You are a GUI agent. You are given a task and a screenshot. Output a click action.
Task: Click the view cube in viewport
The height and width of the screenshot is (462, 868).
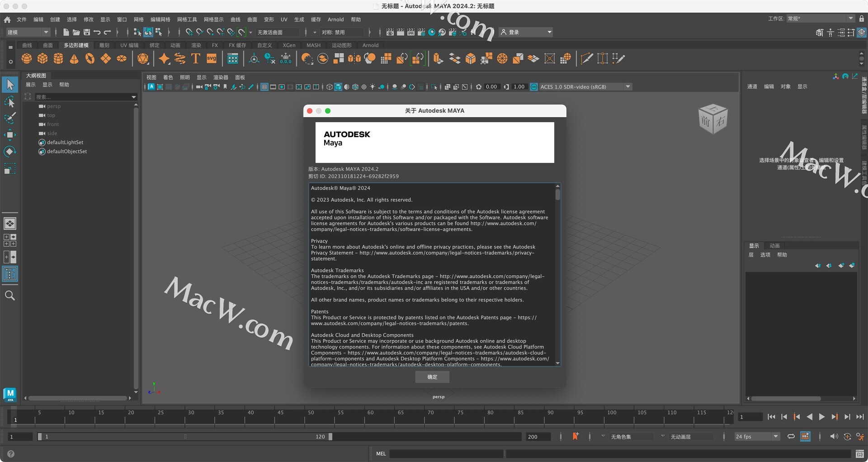713,119
